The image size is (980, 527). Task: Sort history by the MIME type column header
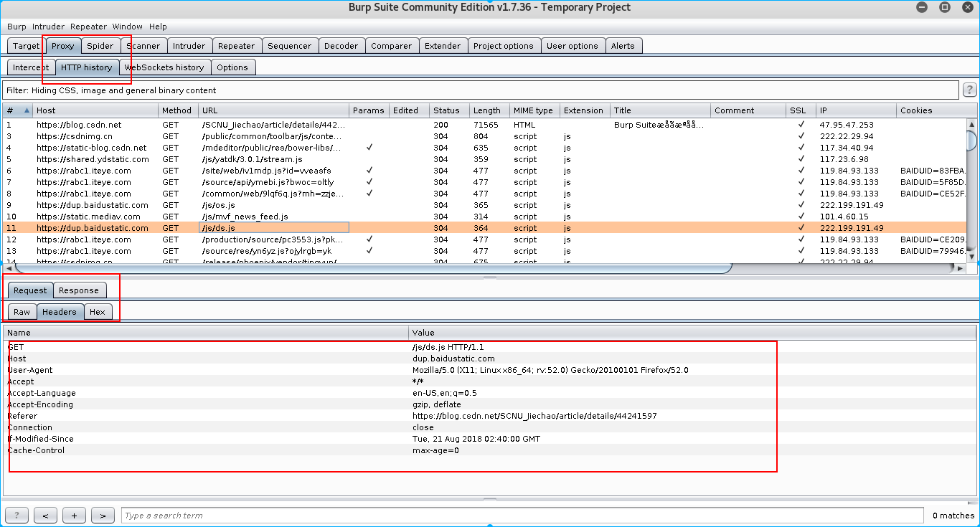(535, 110)
